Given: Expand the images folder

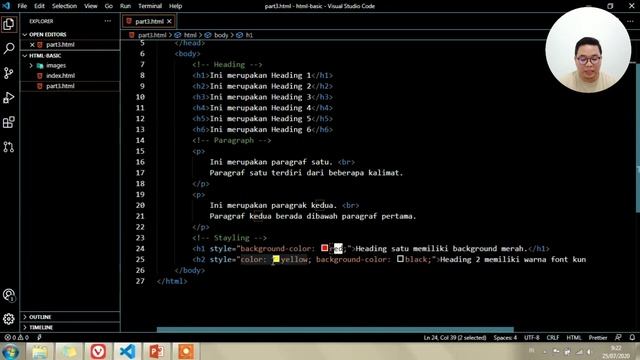Looking at the screenshot, I should [56, 66].
